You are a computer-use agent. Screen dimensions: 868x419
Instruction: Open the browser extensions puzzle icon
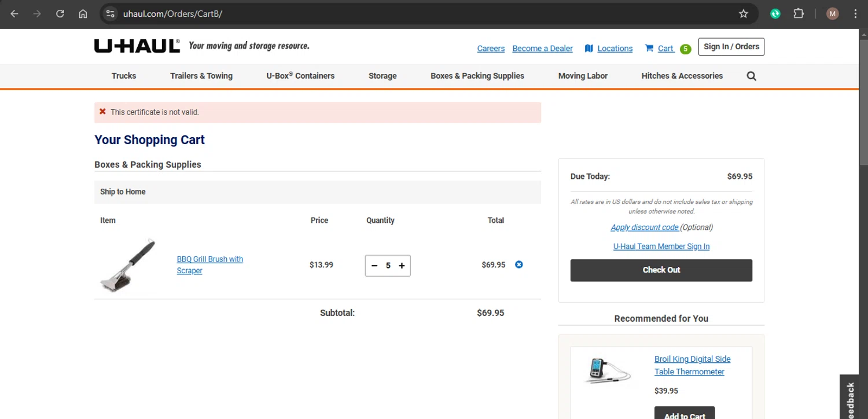pyautogui.click(x=799, y=14)
